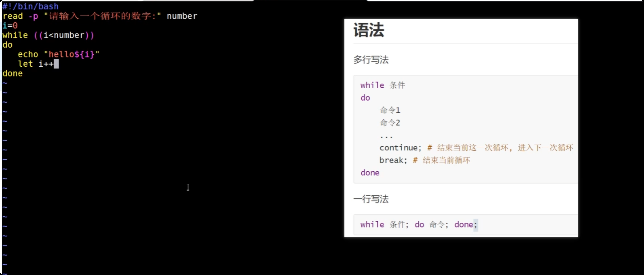Viewport: 644px width, 275px height.
Task: Click the comment '结束当前循环'
Action: (446, 160)
